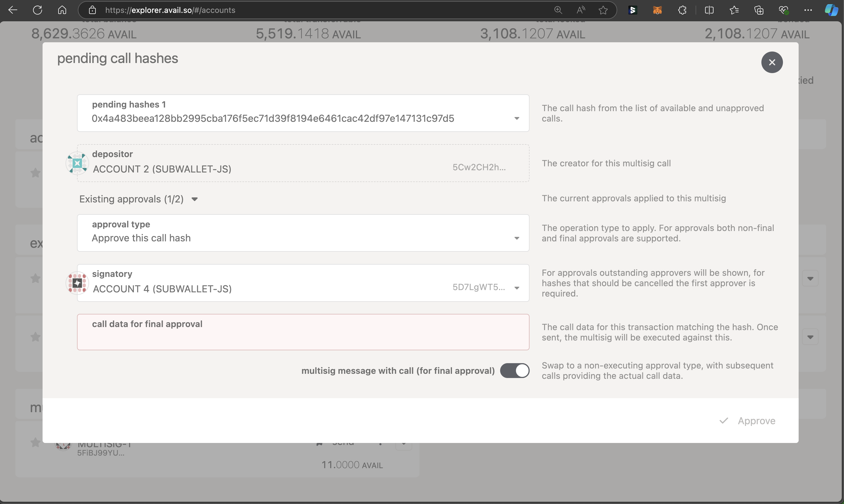Click the depositor Account 2 identicon
844x504 pixels.
point(77,163)
